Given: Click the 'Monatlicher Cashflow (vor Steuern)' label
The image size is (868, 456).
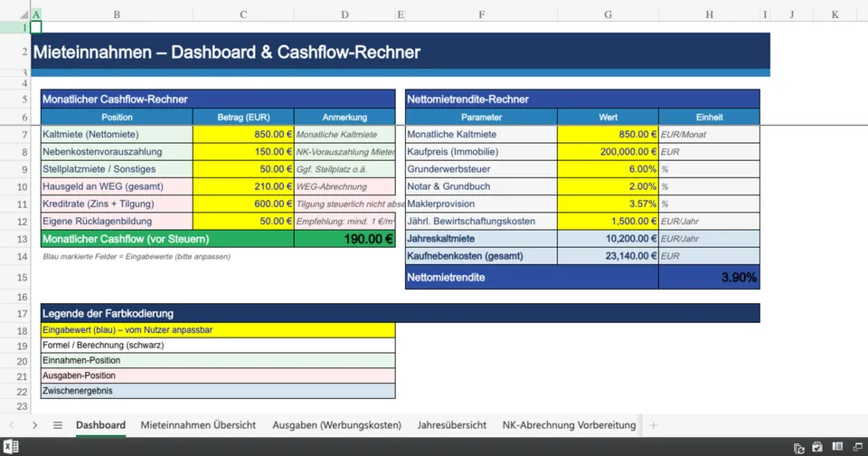Looking at the screenshot, I should pyautogui.click(x=167, y=239).
